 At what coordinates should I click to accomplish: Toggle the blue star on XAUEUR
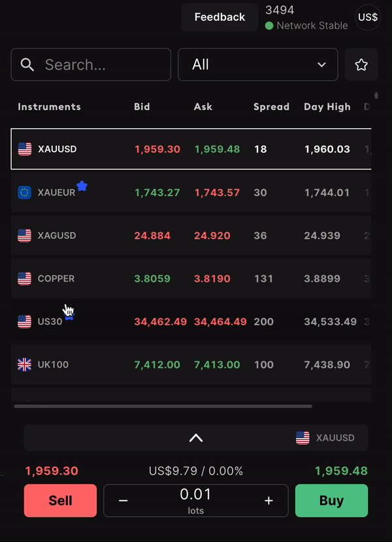[82, 186]
